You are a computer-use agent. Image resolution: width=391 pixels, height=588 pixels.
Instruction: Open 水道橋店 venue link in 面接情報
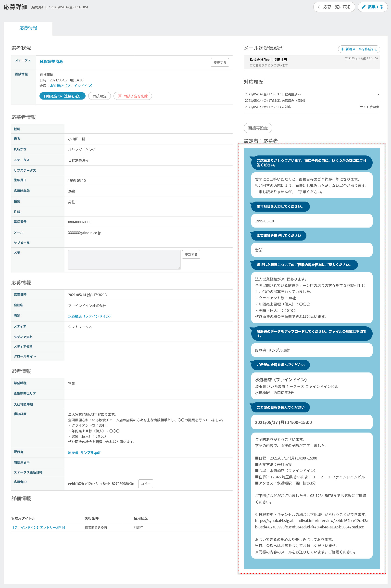pos(71,86)
